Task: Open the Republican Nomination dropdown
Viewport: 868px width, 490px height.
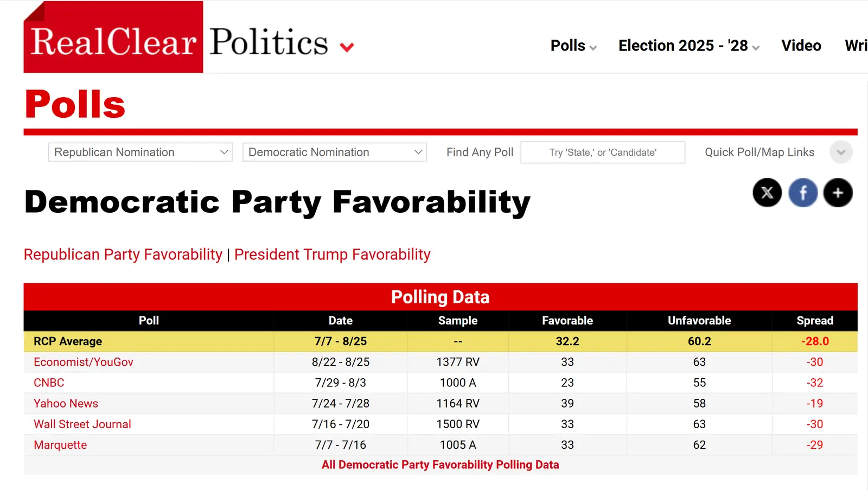Action: [141, 152]
